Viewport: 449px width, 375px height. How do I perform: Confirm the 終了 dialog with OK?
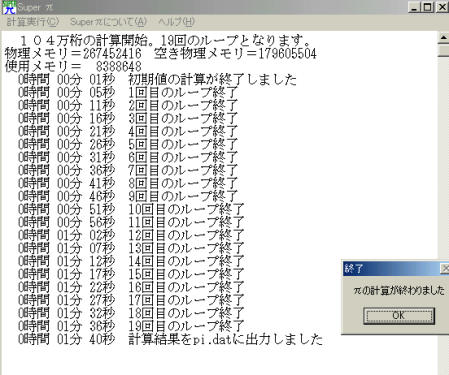point(399,315)
